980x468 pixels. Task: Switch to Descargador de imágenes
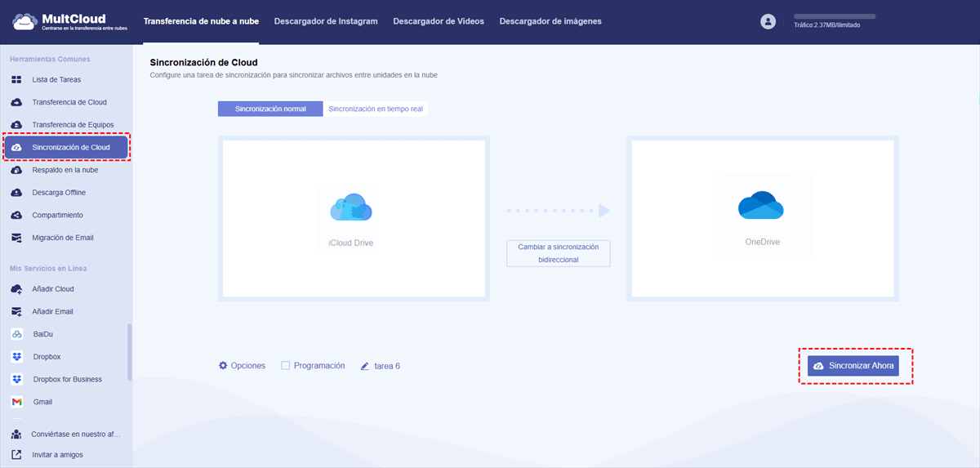[550, 21]
